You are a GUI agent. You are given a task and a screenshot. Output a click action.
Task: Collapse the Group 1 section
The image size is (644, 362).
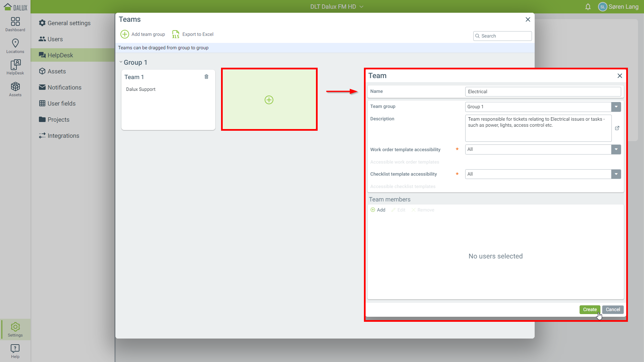(x=121, y=62)
